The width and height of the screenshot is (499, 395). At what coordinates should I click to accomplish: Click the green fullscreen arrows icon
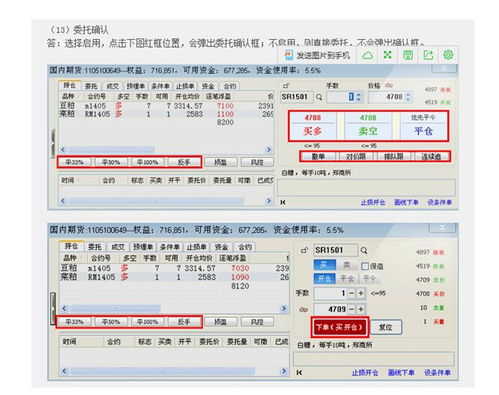387,55
